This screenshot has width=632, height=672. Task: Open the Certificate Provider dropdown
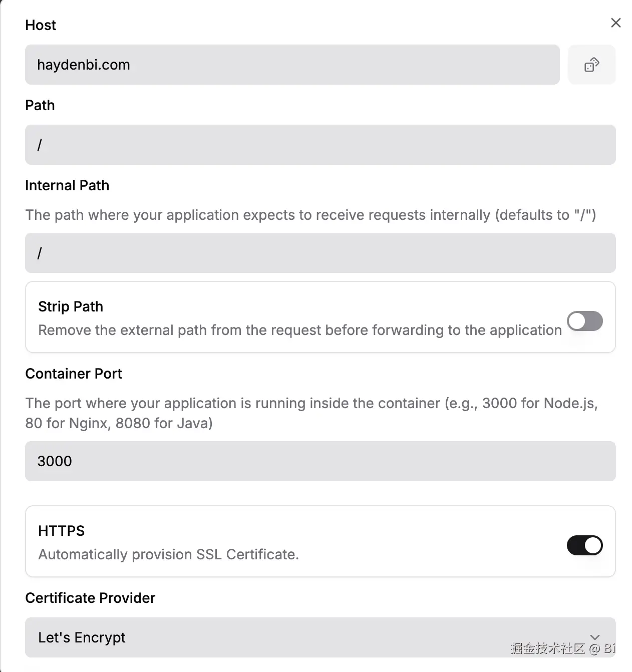click(x=300, y=637)
